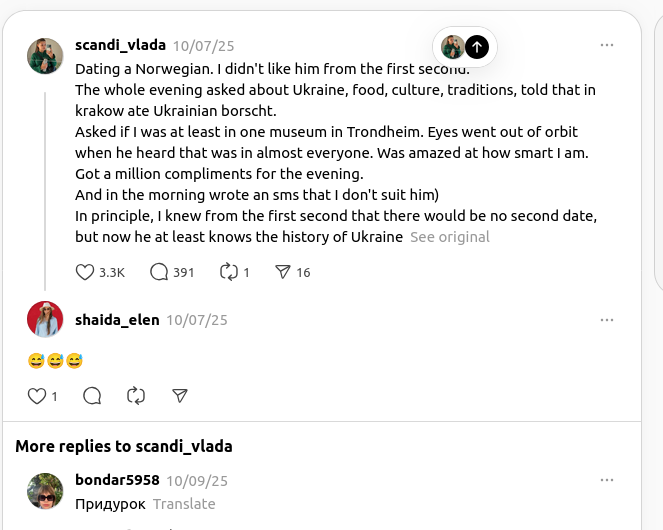Click shaida_elen's profile avatar
663x530 pixels.
[45, 320]
